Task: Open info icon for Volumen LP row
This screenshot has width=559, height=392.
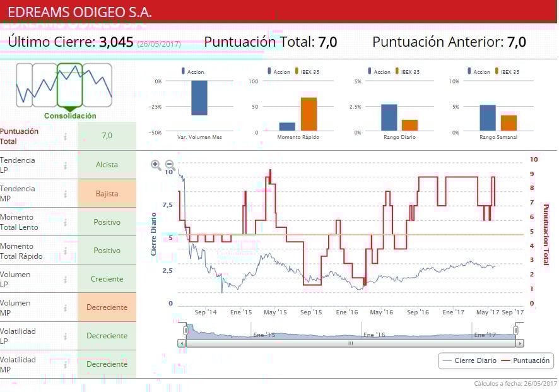Action: click(x=65, y=279)
